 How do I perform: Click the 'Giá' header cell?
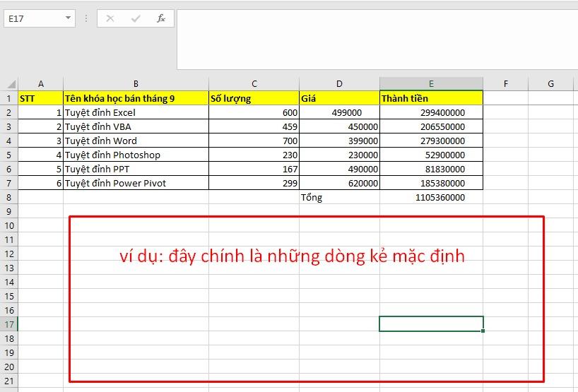(339, 98)
